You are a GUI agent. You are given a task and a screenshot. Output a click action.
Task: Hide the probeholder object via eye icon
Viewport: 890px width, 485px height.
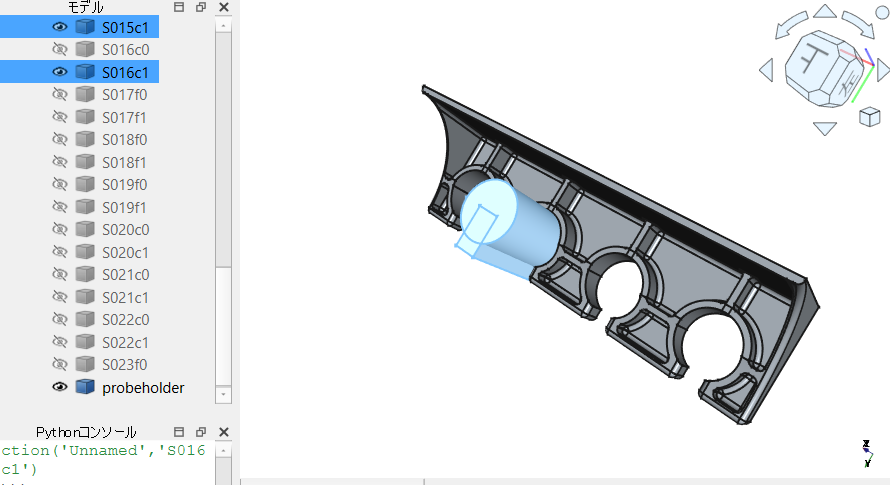pyautogui.click(x=60, y=387)
